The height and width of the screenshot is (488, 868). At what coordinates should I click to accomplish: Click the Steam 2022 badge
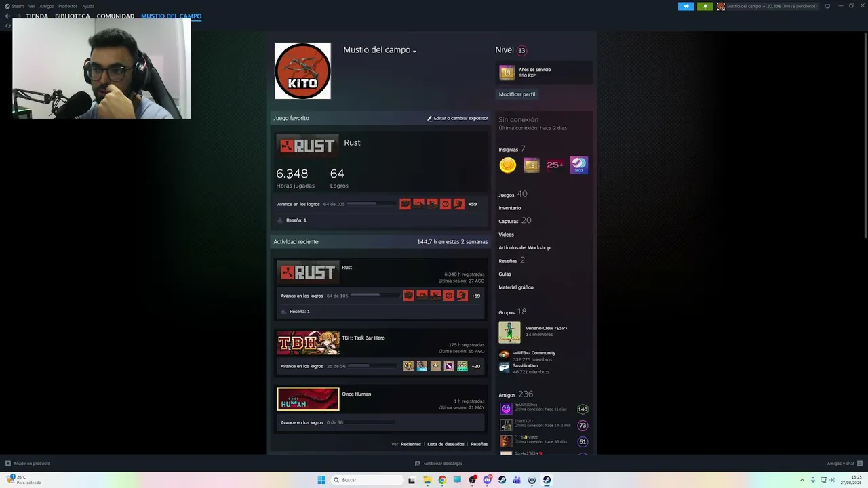578,165
